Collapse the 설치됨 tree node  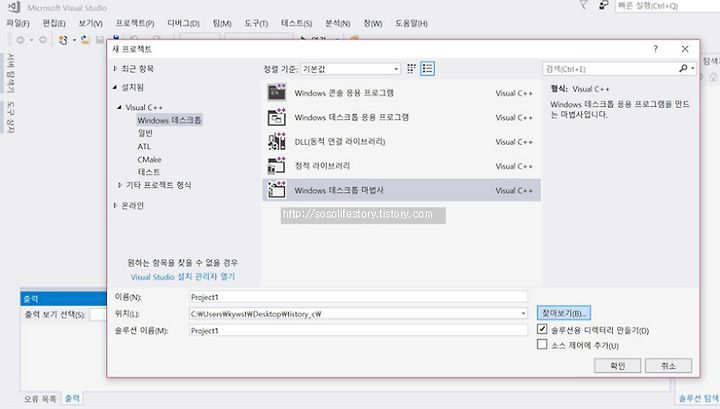pyautogui.click(x=115, y=87)
